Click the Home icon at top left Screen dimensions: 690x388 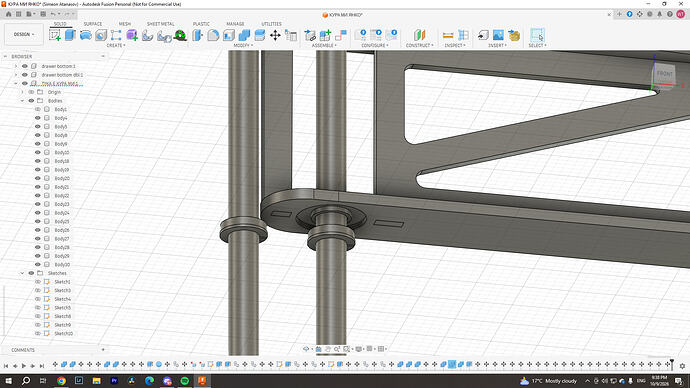[x=8, y=14]
